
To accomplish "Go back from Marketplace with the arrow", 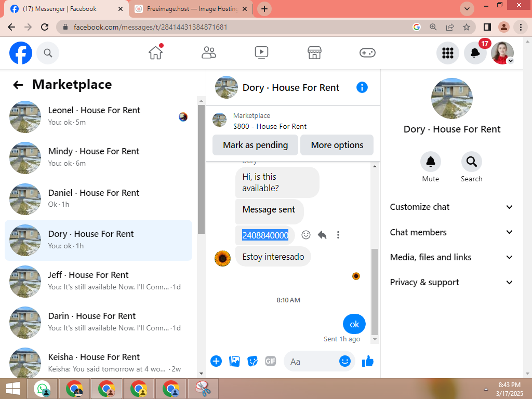I will (x=18, y=85).
